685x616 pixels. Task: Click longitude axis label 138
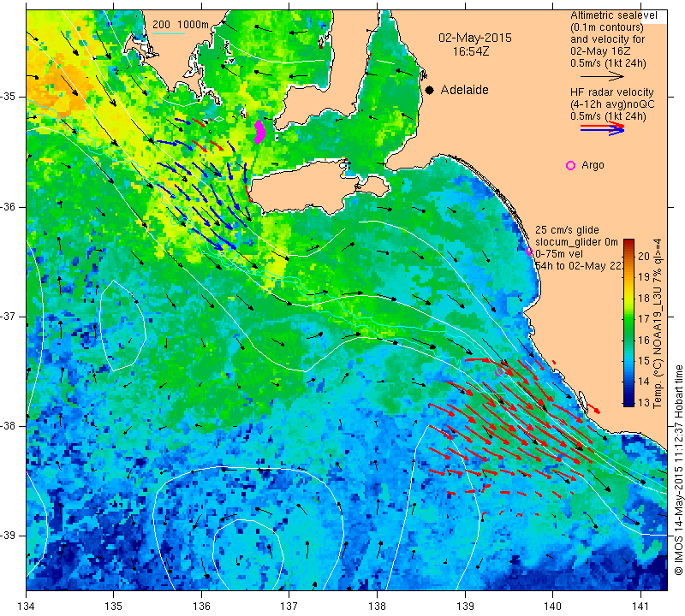(x=377, y=606)
